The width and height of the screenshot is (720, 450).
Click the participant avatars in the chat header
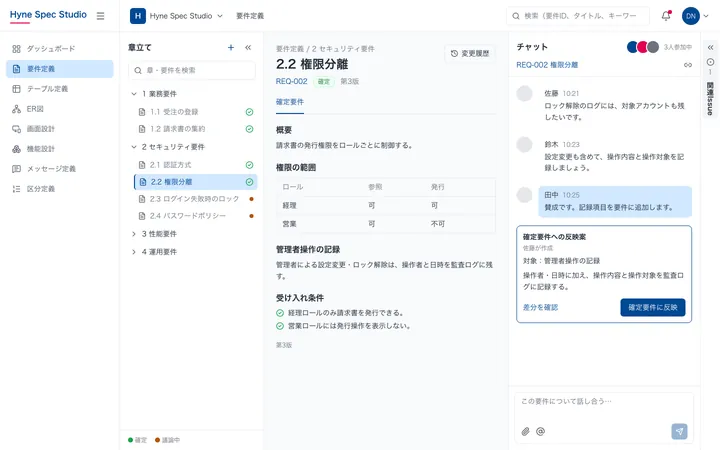(x=642, y=47)
